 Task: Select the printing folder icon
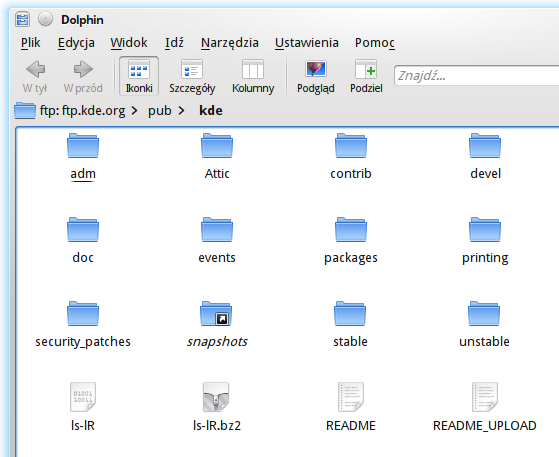point(485,230)
